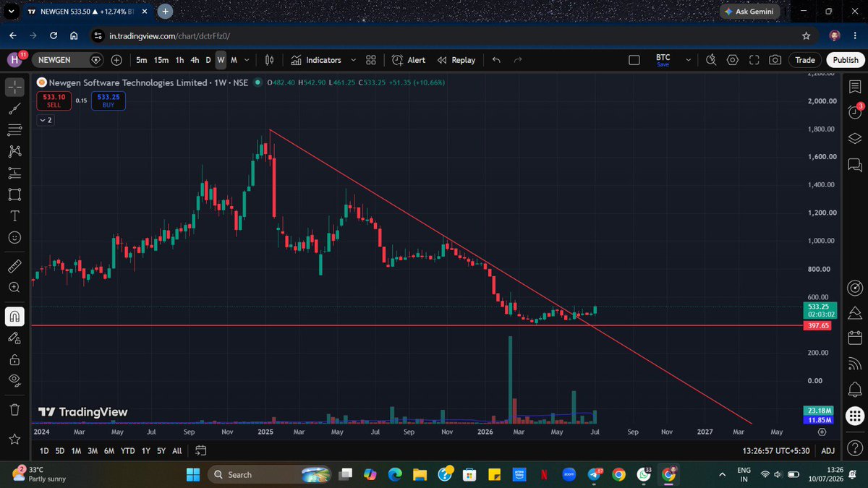Switch to 1h timeframe

[179, 60]
